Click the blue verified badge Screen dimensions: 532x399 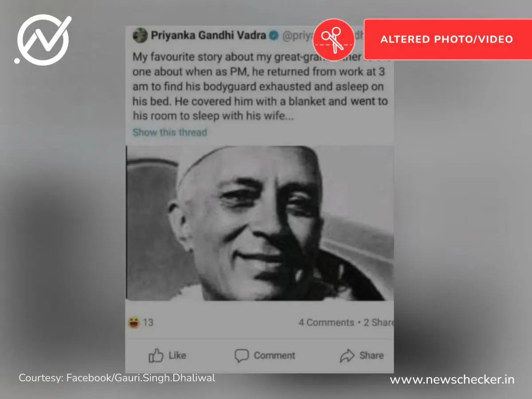(x=274, y=36)
